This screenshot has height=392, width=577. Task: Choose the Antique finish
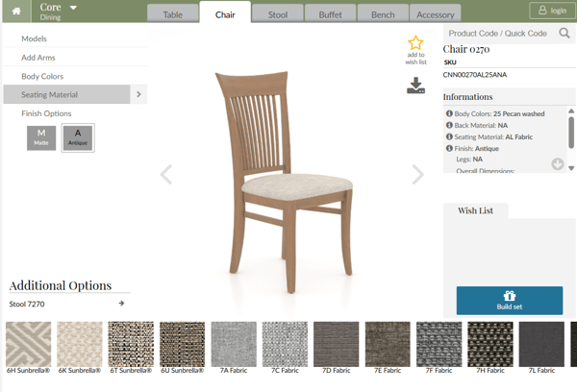(78, 138)
